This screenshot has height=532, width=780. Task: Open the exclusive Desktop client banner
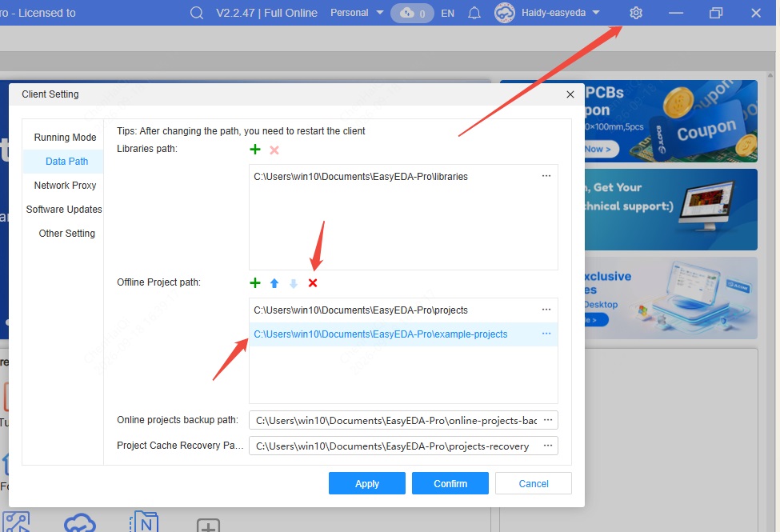tap(671, 298)
